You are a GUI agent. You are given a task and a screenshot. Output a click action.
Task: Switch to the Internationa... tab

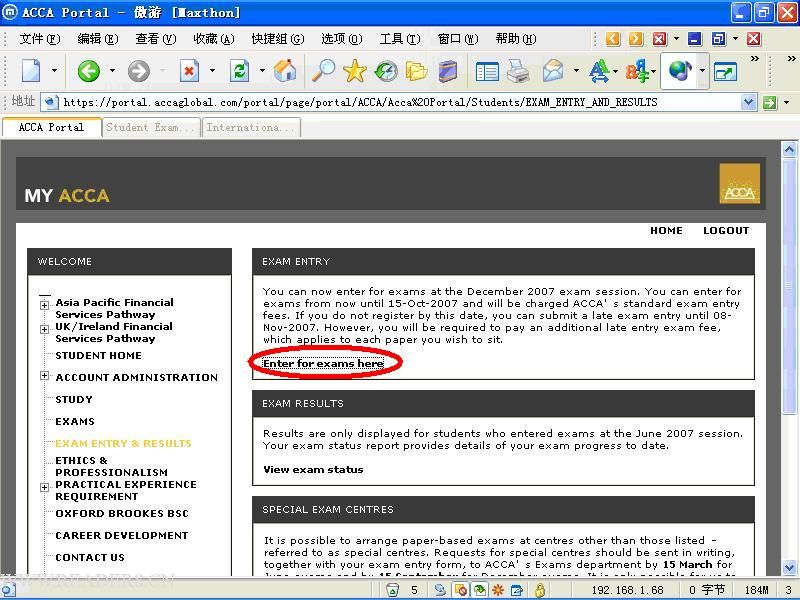251,128
